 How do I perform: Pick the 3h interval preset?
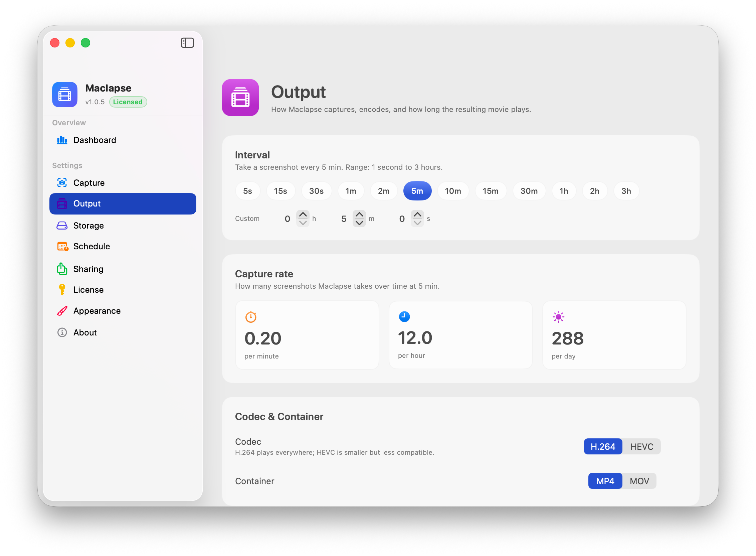pyautogui.click(x=626, y=191)
